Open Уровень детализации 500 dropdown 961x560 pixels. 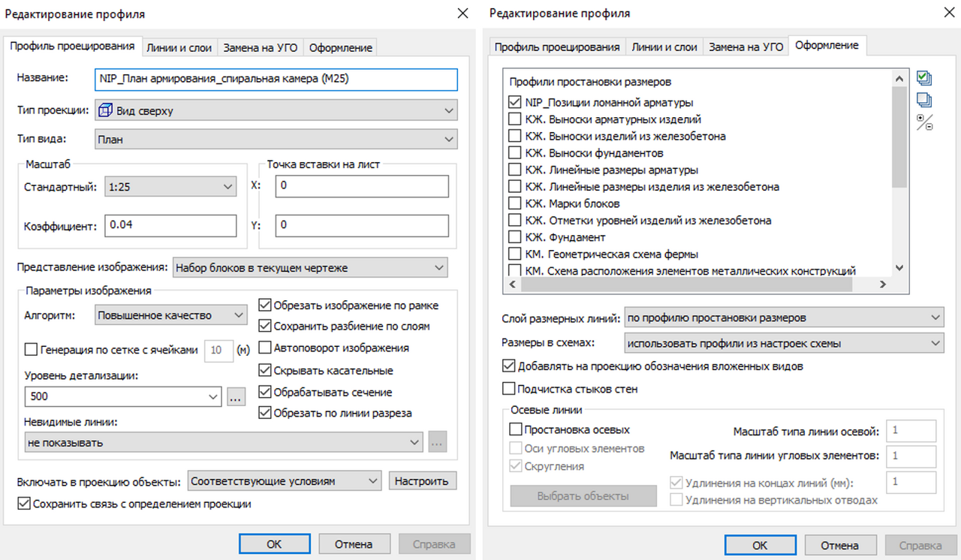pos(123,396)
